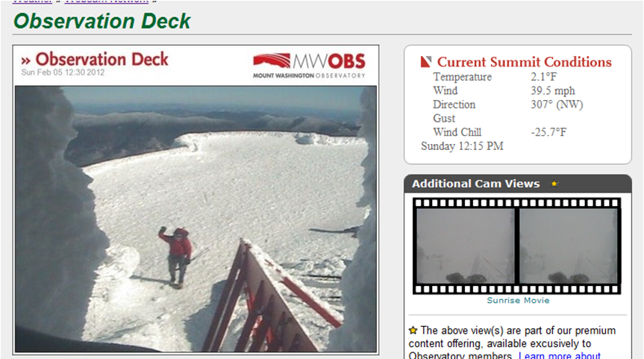Click the 'Sun Feb 05 12:30 2012' webcam timestamp
The height and width of the screenshot is (359, 644).
63,72
